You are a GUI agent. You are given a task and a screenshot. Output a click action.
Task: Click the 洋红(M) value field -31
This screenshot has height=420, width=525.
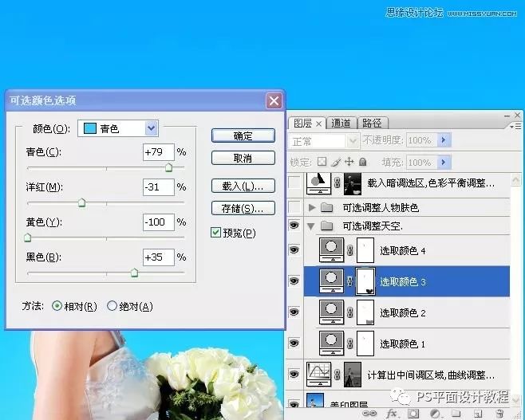[x=158, y=187]
